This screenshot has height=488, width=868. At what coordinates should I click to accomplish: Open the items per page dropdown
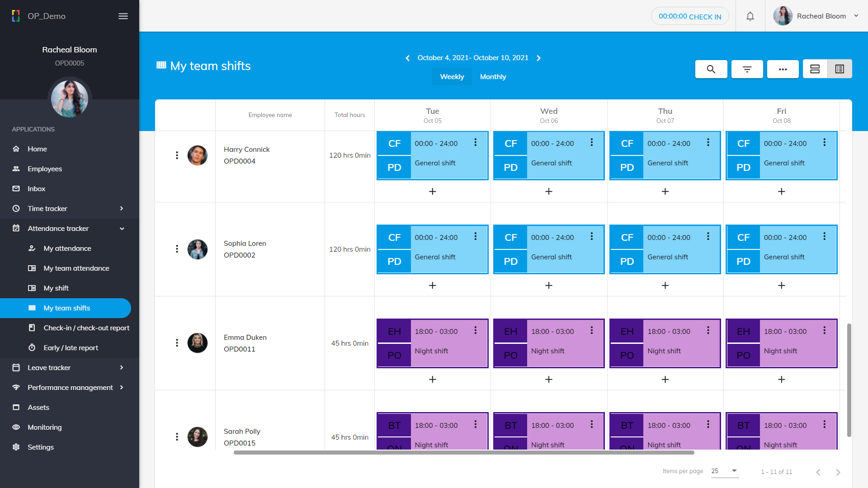724,471
